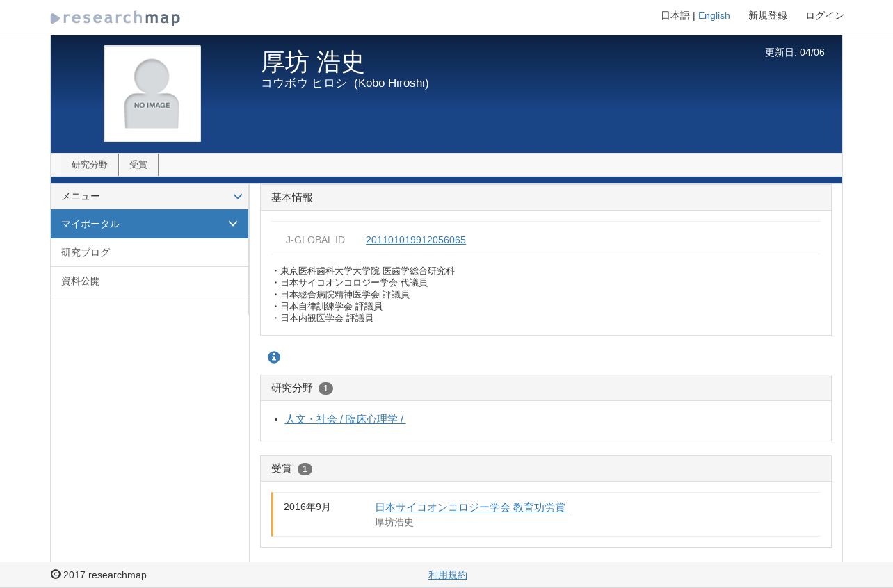The image size is (893, 588).
Task: Open J-GLOBAL ID 201101019912056065 link
Action: coord(416,240)
